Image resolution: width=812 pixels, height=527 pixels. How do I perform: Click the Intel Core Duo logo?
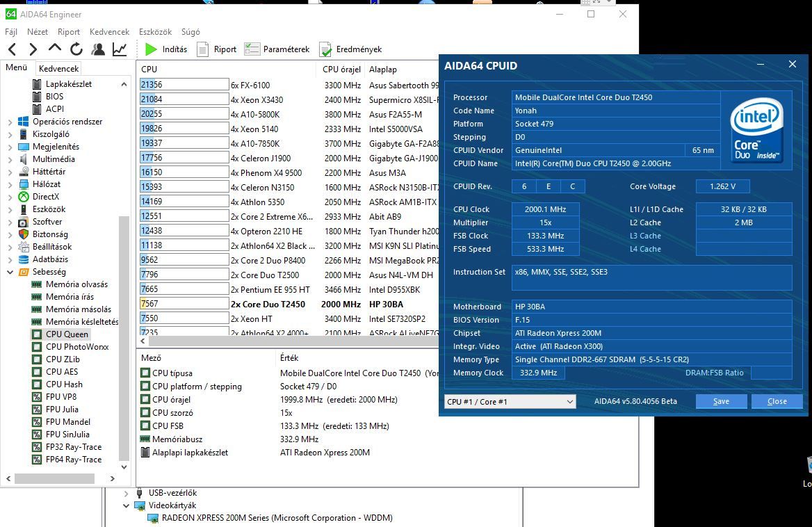click(x=756, y=130)
